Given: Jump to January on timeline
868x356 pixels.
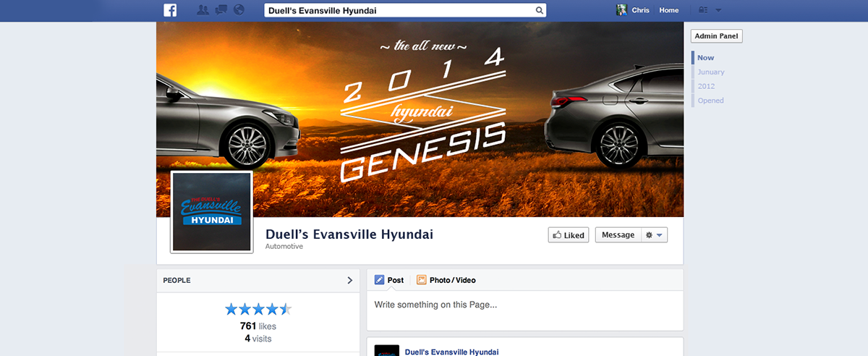Looking at the screenshot, I should click(x=711, y=72).
